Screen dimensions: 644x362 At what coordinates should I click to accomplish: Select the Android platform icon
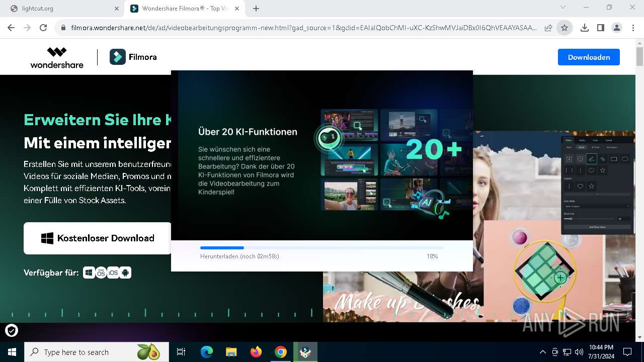click(x=125, y=273)
